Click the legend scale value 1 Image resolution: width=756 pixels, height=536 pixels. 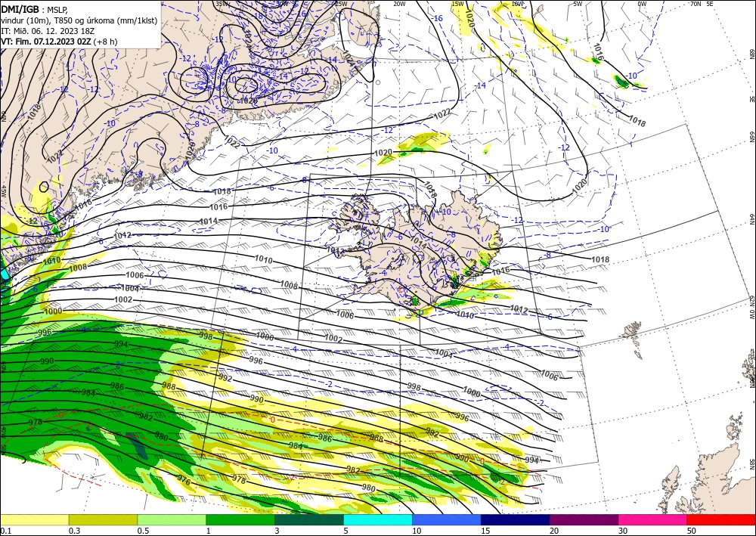pos(209,531)
